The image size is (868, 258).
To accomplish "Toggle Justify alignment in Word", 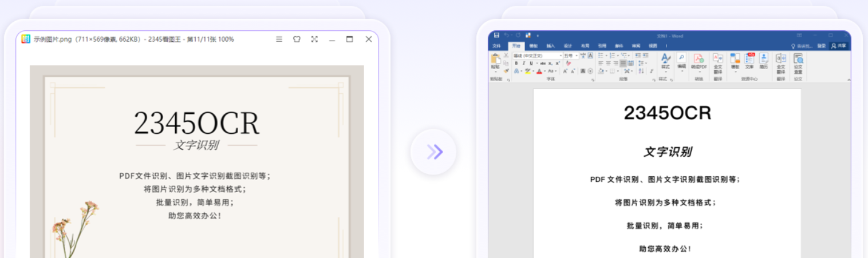I will click(x=623, y=63).
